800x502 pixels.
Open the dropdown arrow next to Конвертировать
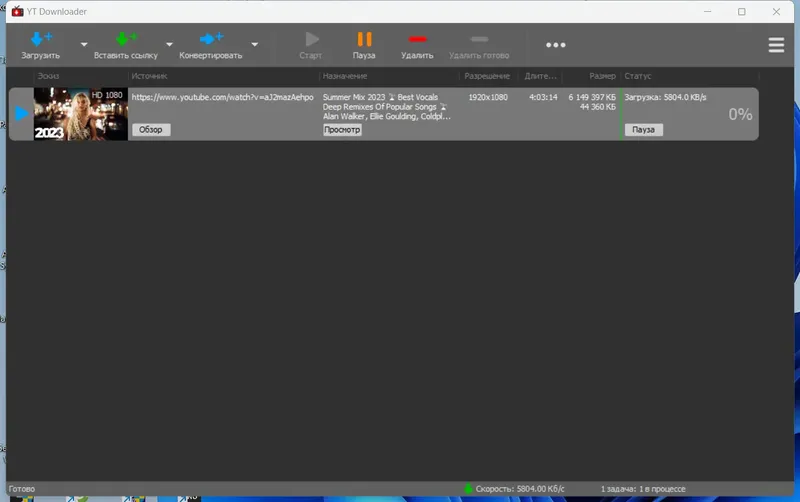255,44
